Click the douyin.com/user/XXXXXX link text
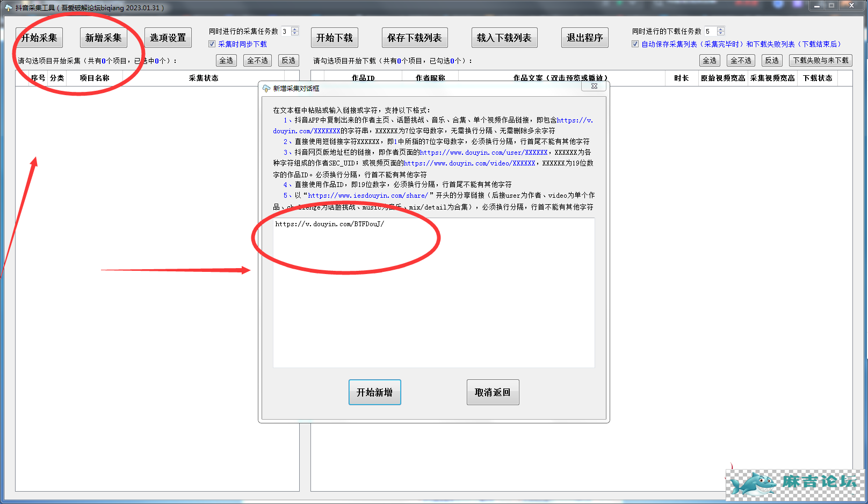The image size is (868, 504). (x=483, y=153)
